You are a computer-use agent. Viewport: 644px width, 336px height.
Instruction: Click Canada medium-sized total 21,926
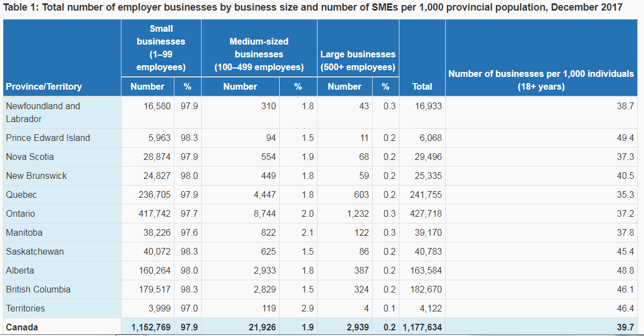[262, 328]
